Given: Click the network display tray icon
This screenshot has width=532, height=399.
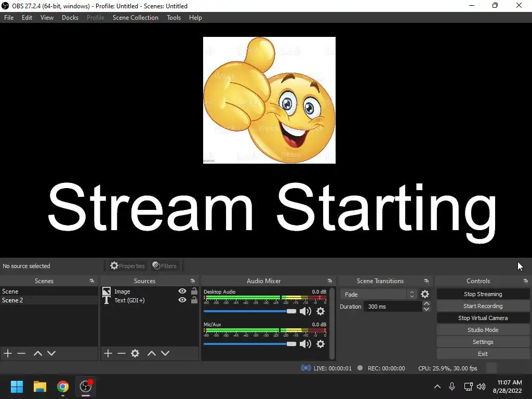Looking at the screenshot, I should 468,387.
